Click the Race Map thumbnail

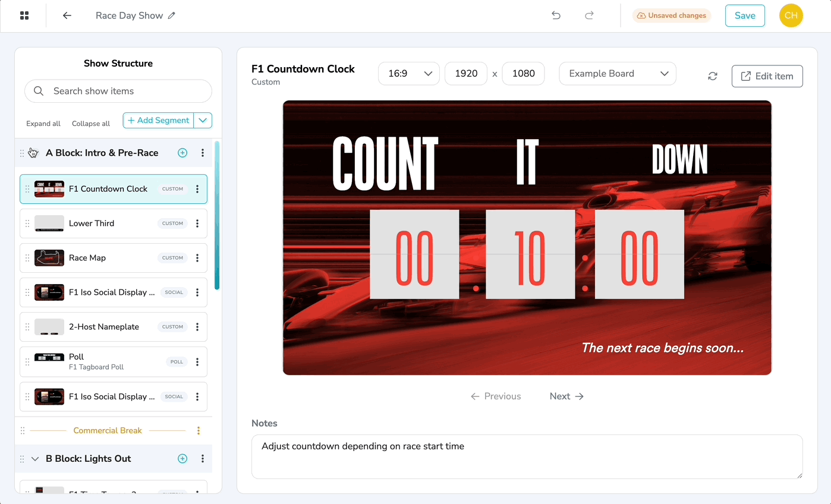point(49,258)
